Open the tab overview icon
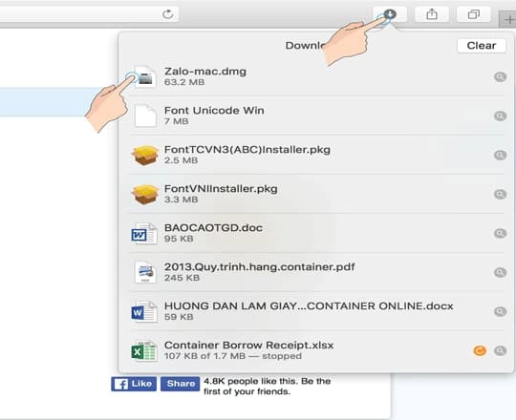This screenshot has width=516, height=420. click(x=474, y=14)
